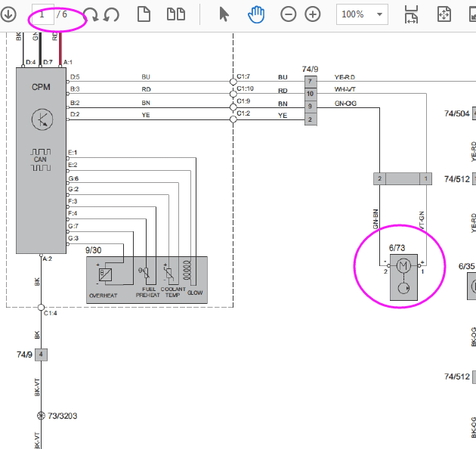Activate the hand pan tool
This screenshot has width=476, height=449.
click(256, 14)
